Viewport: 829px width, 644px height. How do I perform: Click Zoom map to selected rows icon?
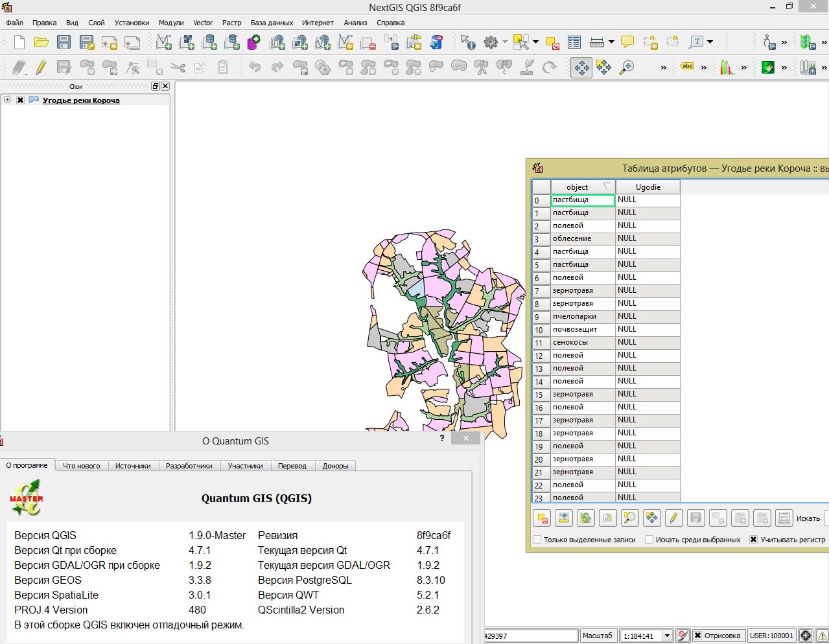coord(629,518)
